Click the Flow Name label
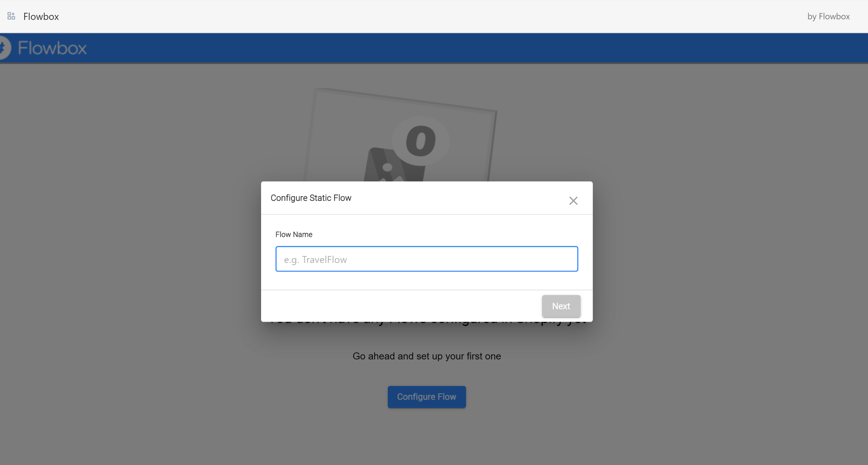Image resolution: width=868 pixels, height=465 pixels. click(x=294, y=234)
